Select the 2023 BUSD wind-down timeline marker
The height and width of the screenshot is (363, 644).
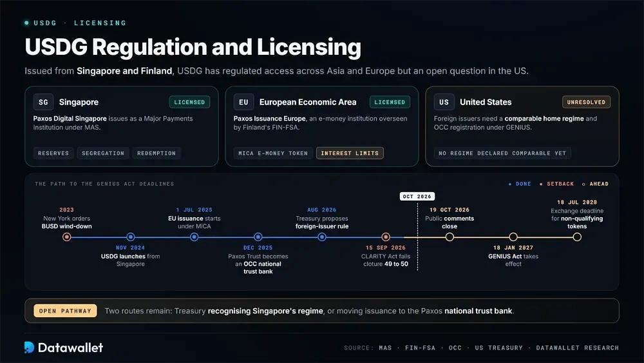66,237
